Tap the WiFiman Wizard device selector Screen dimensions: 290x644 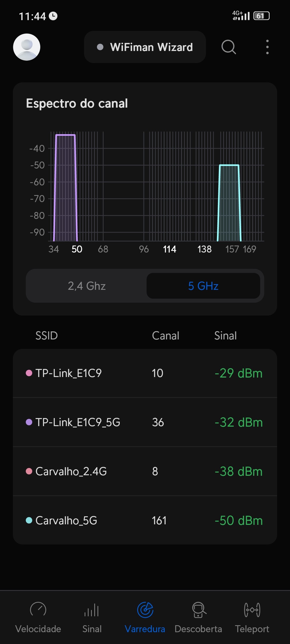pos(145,47)
